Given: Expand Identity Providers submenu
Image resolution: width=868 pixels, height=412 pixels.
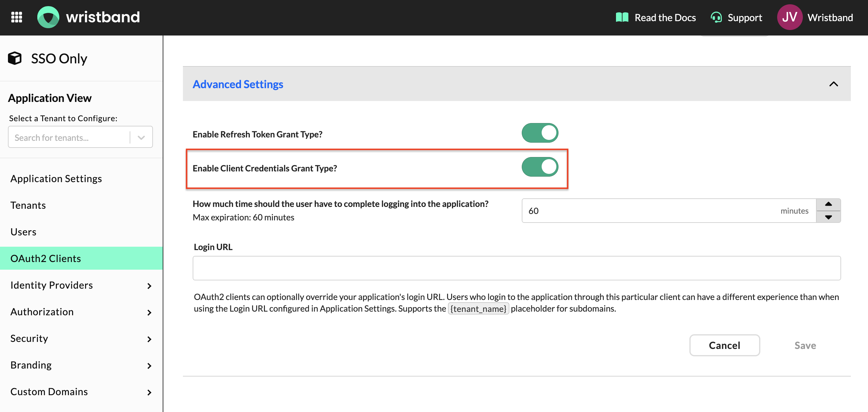Looking at the screenshot, I should [149, 286].
